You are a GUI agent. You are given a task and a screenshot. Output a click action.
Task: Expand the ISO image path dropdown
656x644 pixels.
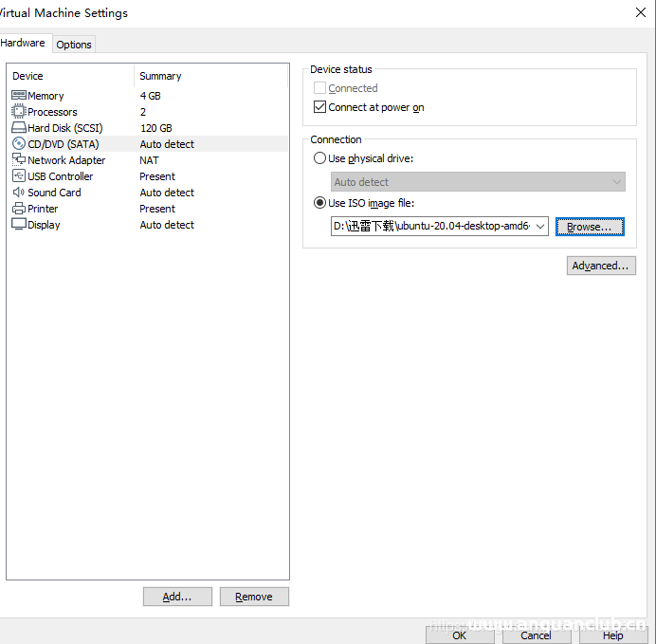click(x=540, y=227)
